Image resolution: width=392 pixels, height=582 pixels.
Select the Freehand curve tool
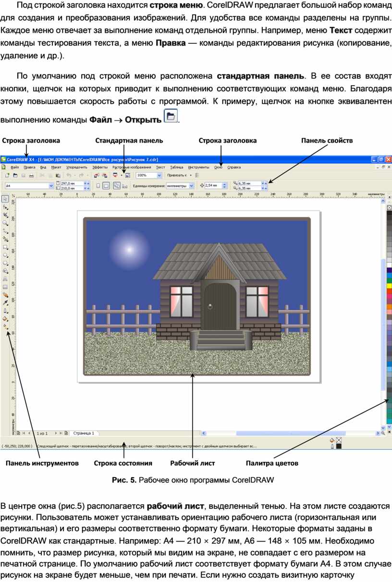(x=5, y=231)
